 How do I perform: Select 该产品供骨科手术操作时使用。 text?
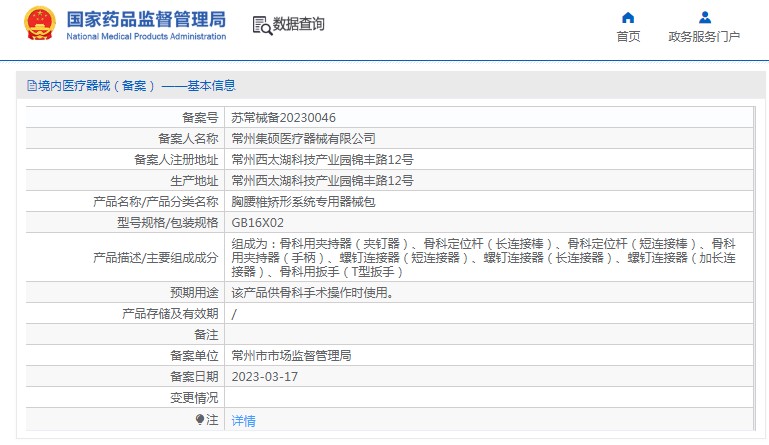[312, 293]
